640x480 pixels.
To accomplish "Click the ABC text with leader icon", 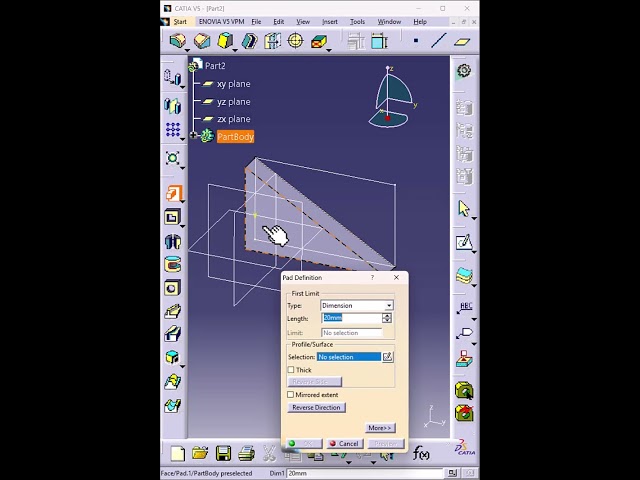I will tap(465, 308).
